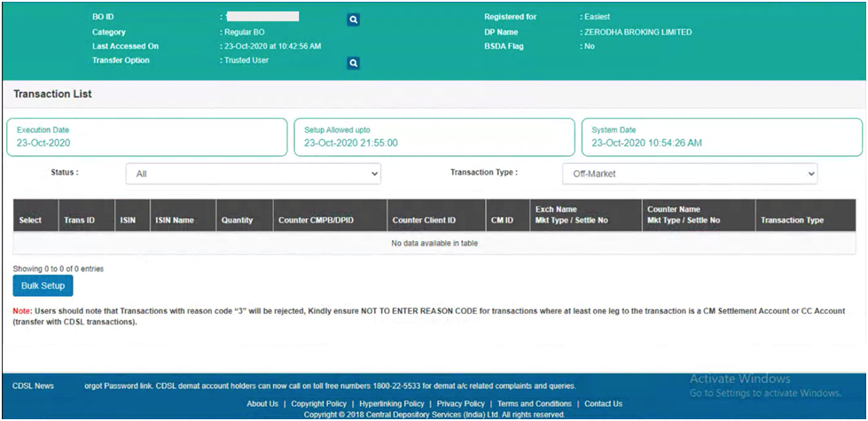This screenshot has height=421, width=868.
Task: Sort table by ISIN Name column
Action: 174,220
